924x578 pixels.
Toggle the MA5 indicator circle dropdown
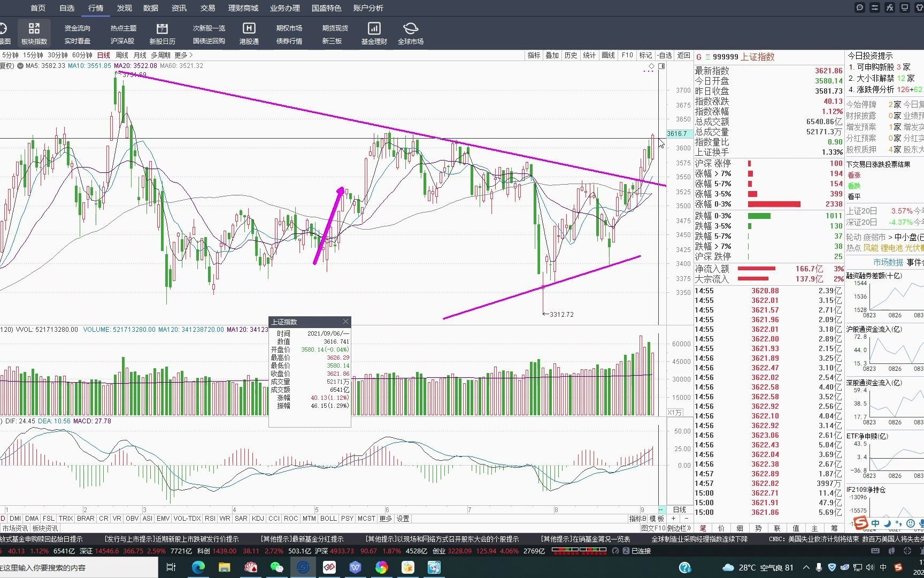click(20, 66)
